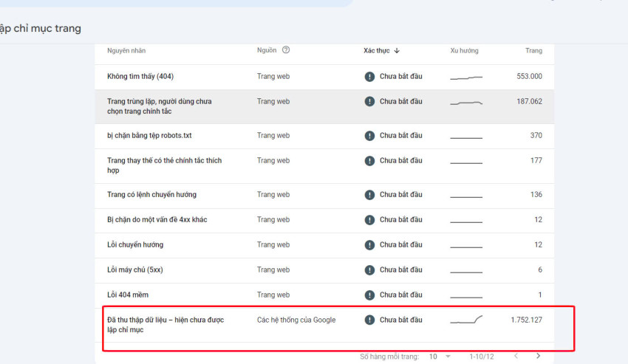Click the help icon next to Nguồn
628x364 pixels.
[286, 50]
